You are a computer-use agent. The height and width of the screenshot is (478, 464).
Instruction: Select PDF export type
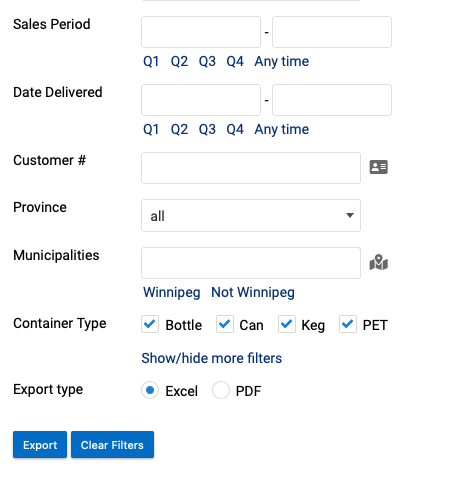[221, 390]
